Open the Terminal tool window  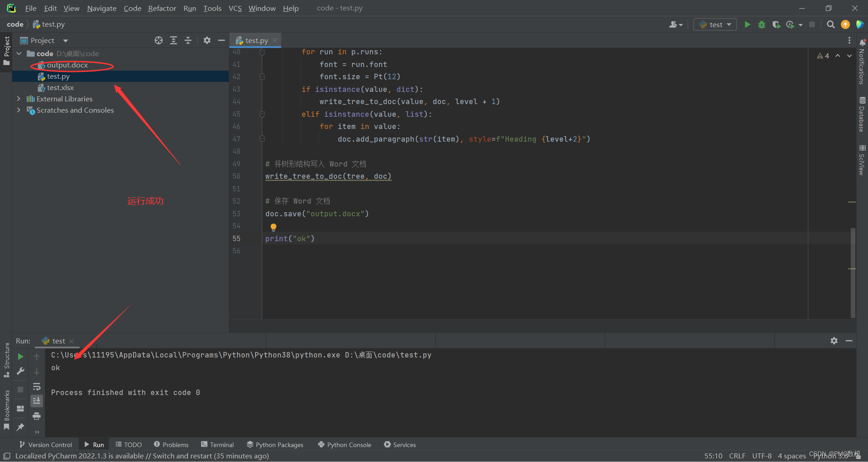(217, 445)
